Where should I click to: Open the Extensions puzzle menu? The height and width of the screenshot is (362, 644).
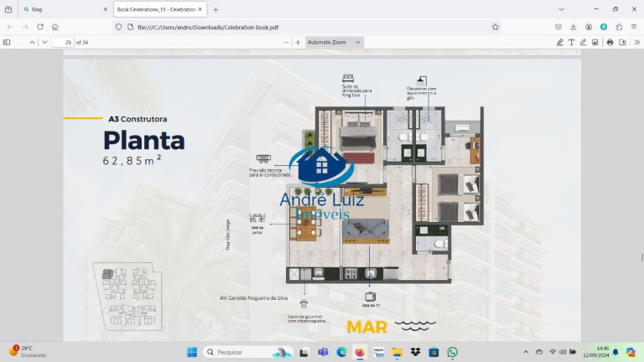click(x=619, y=27)
